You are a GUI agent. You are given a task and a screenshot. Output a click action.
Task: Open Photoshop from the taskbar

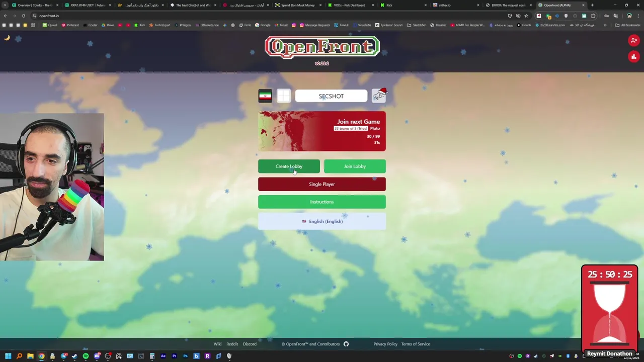tap(185, 356)
